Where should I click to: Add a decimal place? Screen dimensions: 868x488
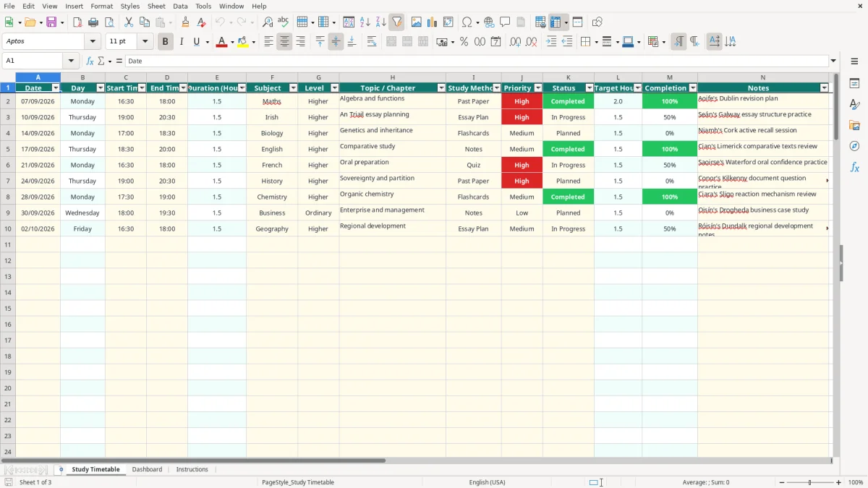click(516, 42)
